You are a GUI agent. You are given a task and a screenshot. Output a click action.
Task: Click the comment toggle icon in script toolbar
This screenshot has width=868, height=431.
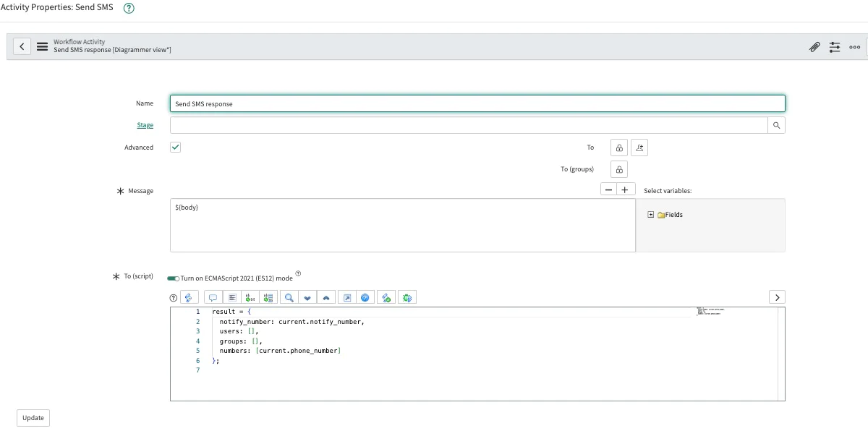(213, 297)
